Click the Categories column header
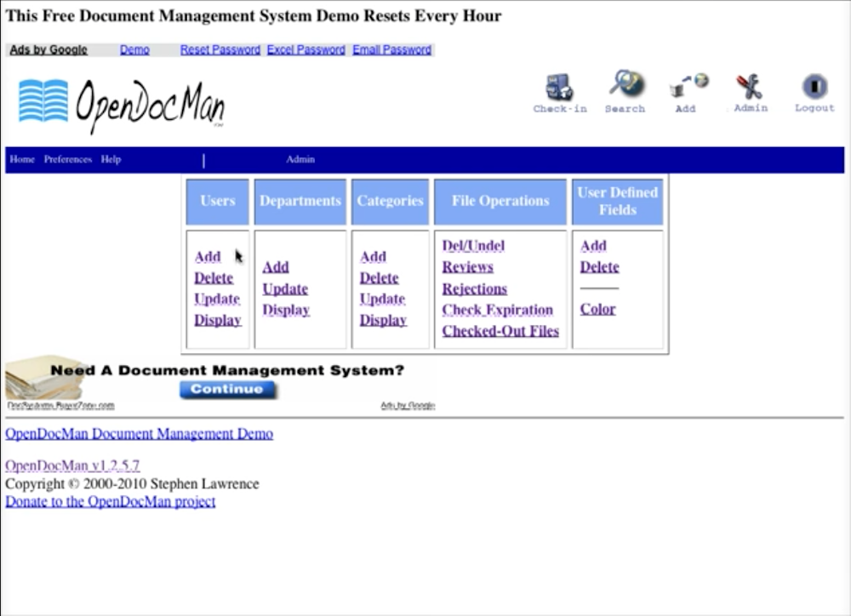The height and width of the screenshot is (616, 851). 390,202
